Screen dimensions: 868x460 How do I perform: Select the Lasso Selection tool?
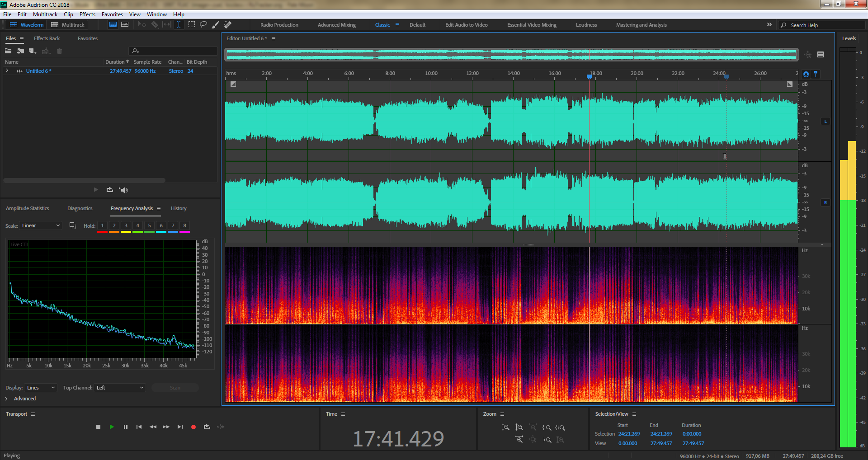[203, 25]
